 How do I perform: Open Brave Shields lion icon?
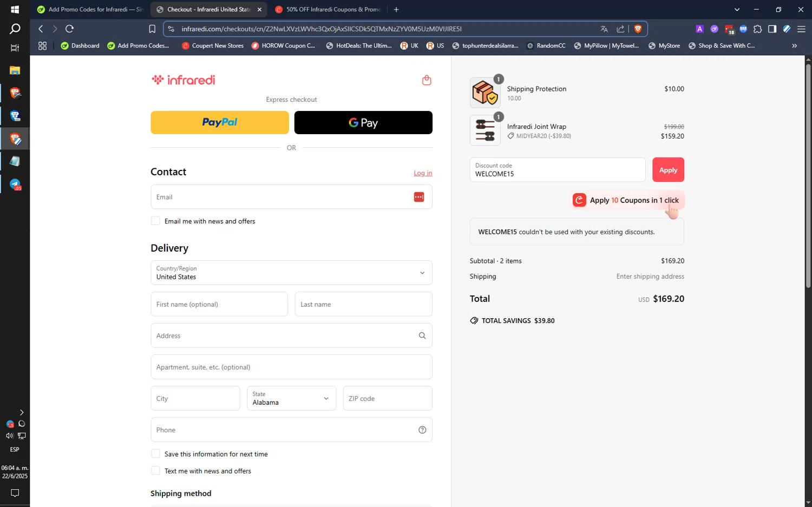click(x=638, y=29)
